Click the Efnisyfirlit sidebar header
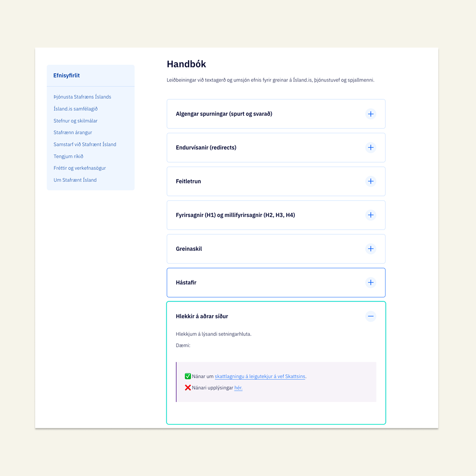 click(67, 75)
